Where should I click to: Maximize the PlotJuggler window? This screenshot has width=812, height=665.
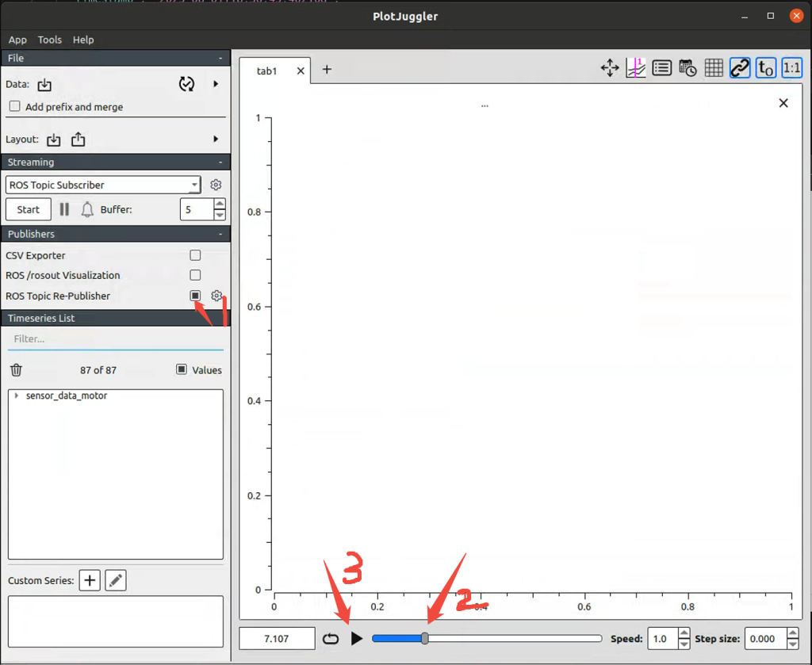coord(771,16)
